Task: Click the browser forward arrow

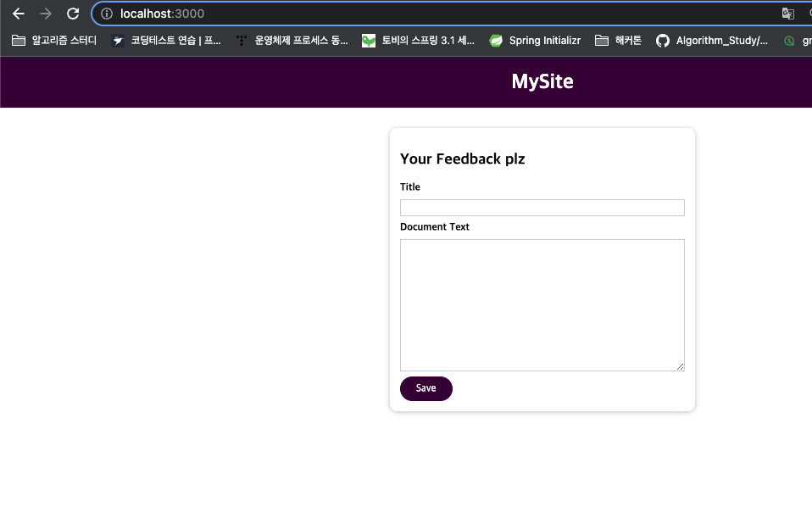Action: coord(46,14)
